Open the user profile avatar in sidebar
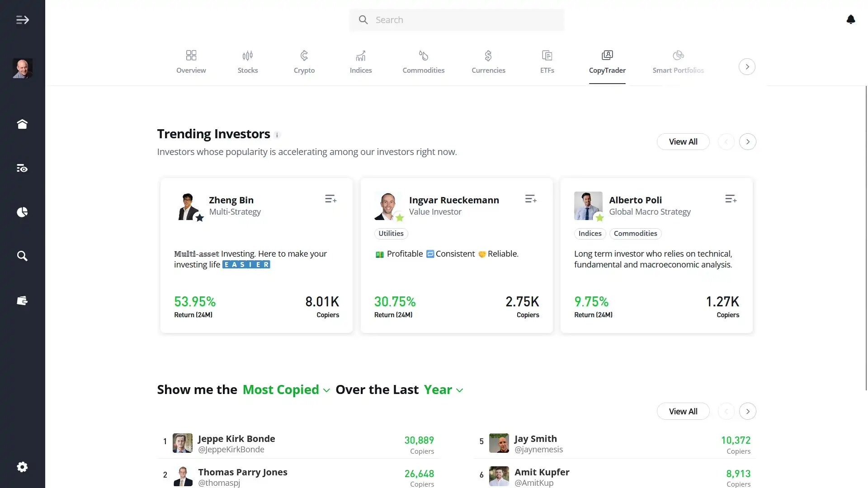This screenshot has height=488, width=868. point(22,68)
